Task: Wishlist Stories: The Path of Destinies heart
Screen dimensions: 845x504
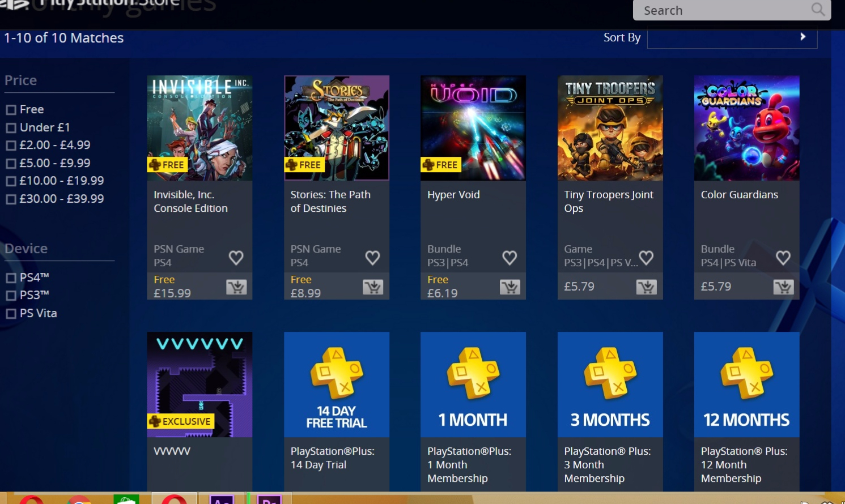Action: click(x=373, y=258)
